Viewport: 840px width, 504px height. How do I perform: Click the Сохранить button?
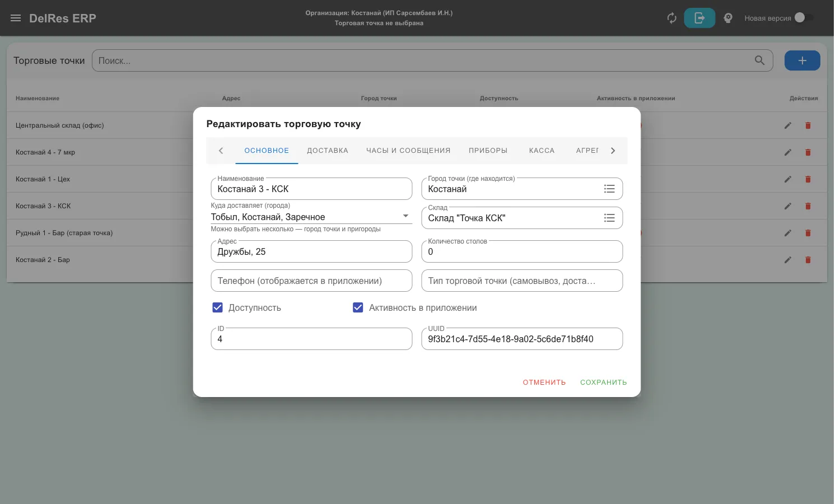click(x=604, y=382)
